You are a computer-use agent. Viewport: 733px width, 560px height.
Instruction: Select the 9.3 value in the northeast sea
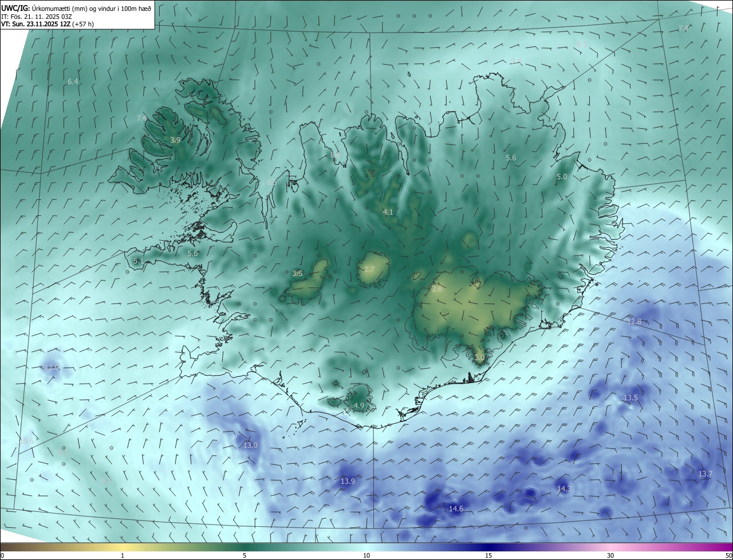pyautogui.click(x=581, y=45)
